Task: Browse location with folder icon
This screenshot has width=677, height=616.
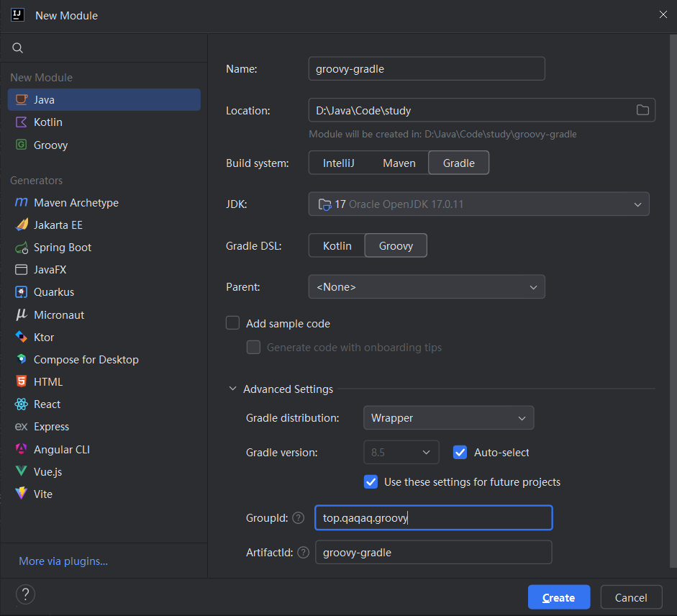Action: tap(642, 110)
